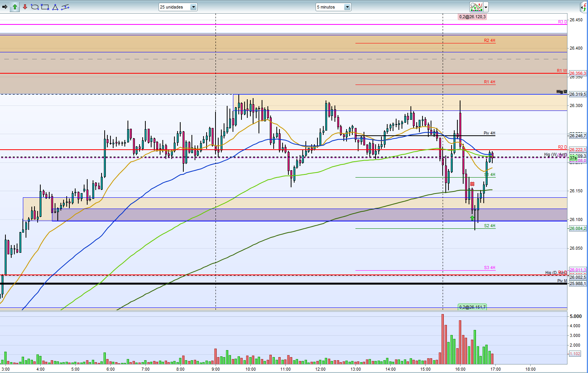
Task: Click the 26.450 price scale label
Action: tap(576, 20)
